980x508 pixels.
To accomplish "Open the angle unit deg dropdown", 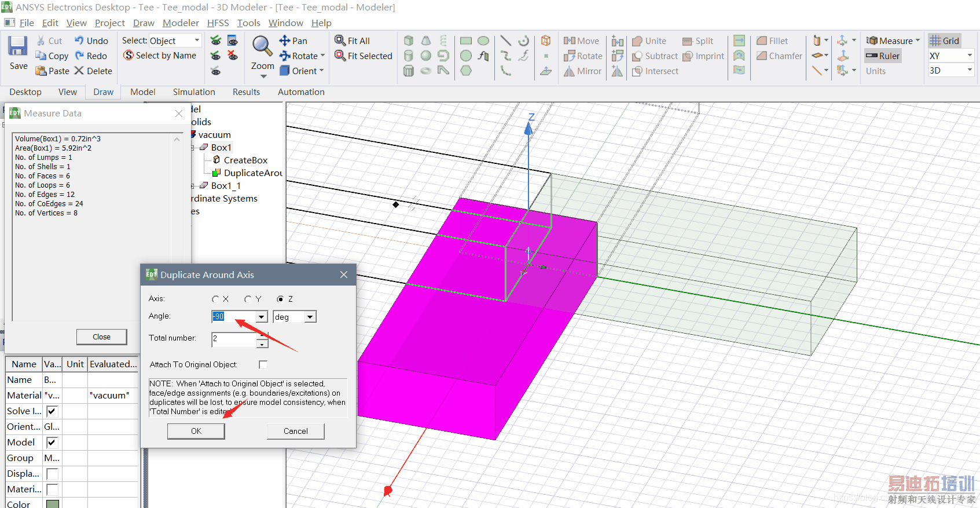I will click(x=310, y=317).
